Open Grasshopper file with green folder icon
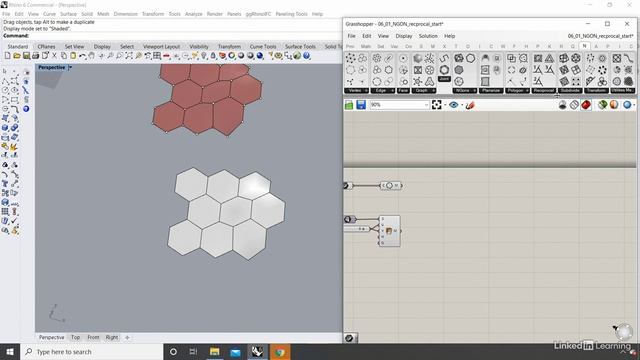 [x=349, y=105]
